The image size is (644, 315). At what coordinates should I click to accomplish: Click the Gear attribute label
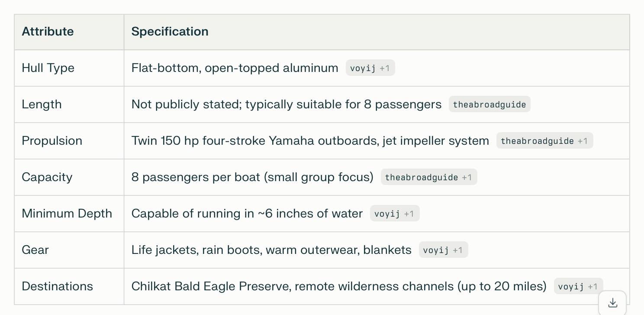click(35, 250)
